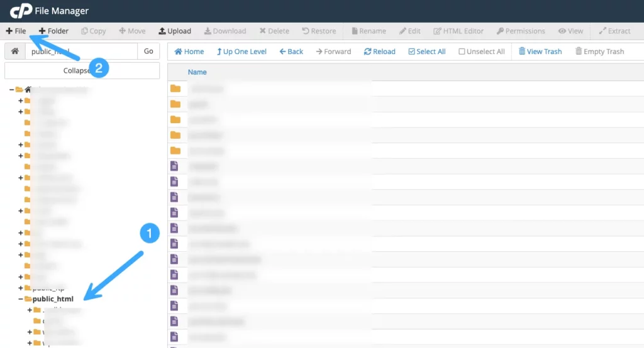Reload the file listing
The height and width of the screenshot is (348, 644).
tap(379, 52)
